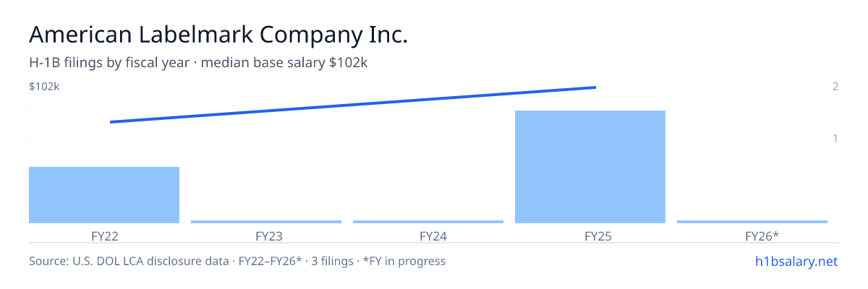The image size is (868, 289).
Task: Click the right axis value 2
Action: pyautogui.click(x=835, y=87)
